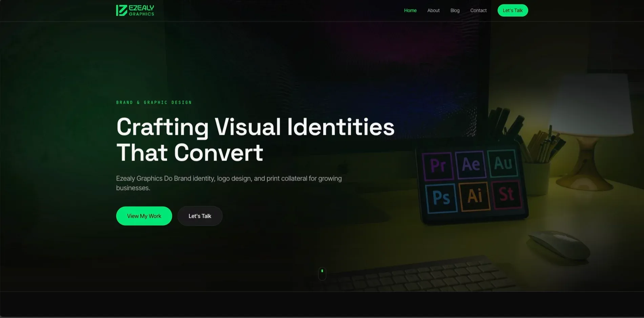The width and height of the screenshot is (644, 318).
Task: Click the 'Crafting Visual Identities That Convert' heading
Action: coord(255,140)
